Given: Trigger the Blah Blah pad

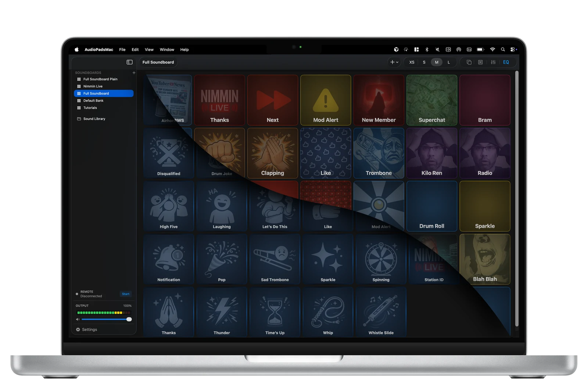Looking at the screenshot, I should [485, 259].
